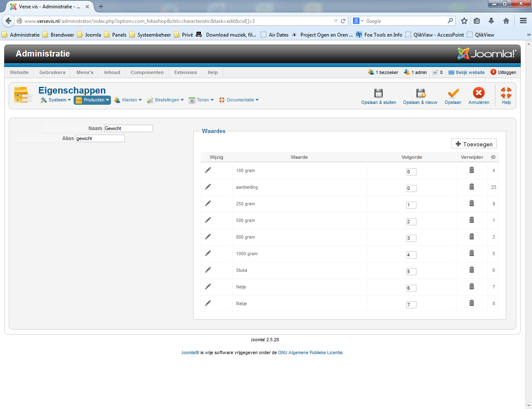Open the URL bar history dropdown arrow

[x=336, y=21]
